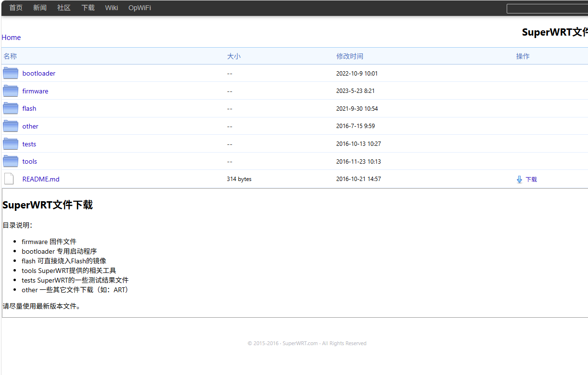This screenshot has width=588, height=375.
Task: Click the firmware folder icon
Action: pos(11,91)
